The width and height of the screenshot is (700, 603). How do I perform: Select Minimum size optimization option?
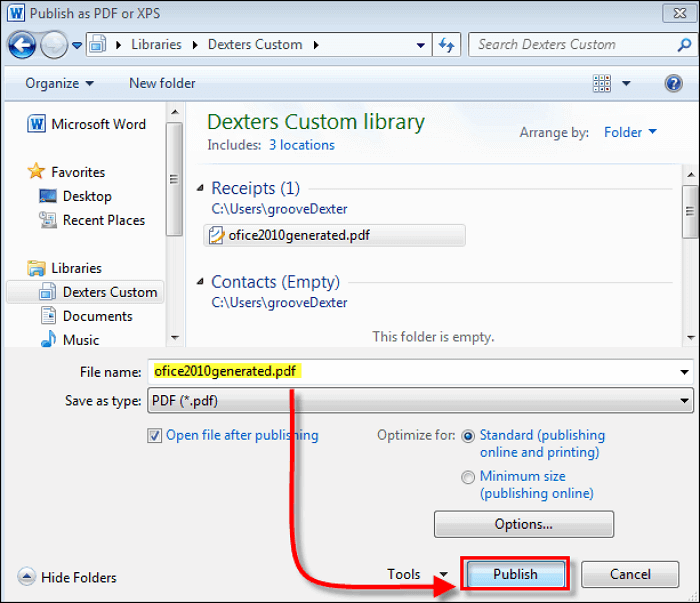[x=468, y=478]
